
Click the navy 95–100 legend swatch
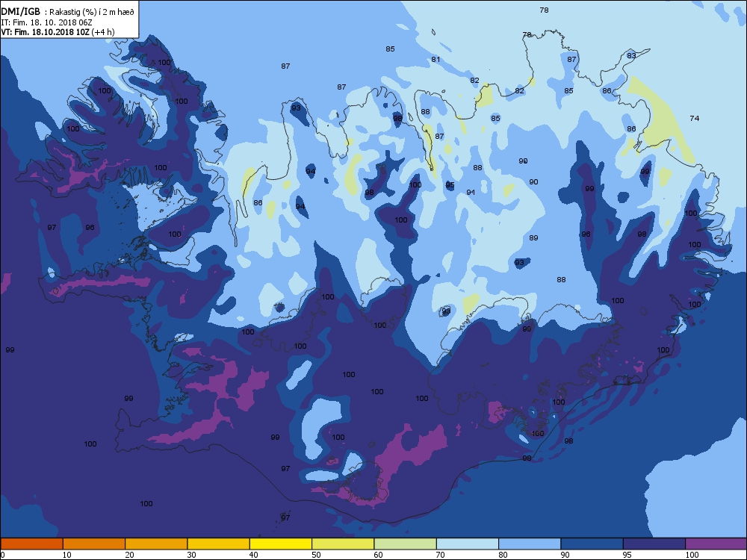point(654,544)
